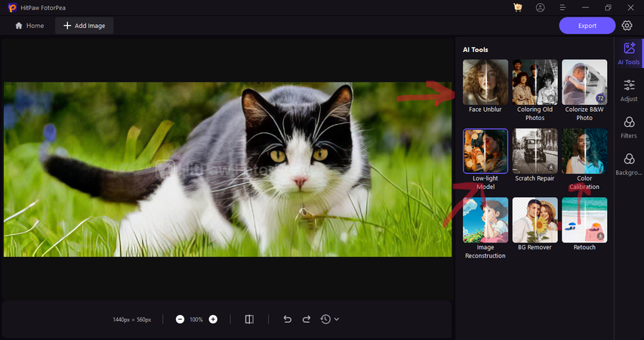Choose the Coloring Old Photos tool
The width and height of the screenshot is (644, 340).
[x=535, y=82]
